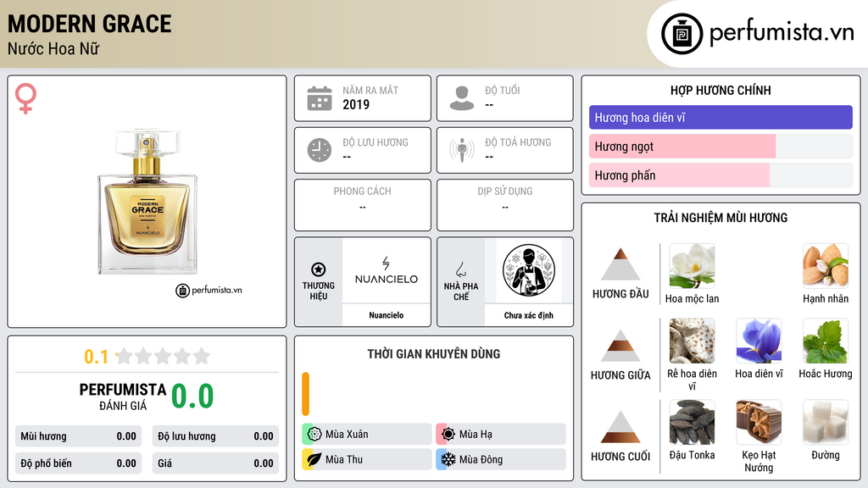Open the Hoa mộc lan note image

tap(692, 266)
